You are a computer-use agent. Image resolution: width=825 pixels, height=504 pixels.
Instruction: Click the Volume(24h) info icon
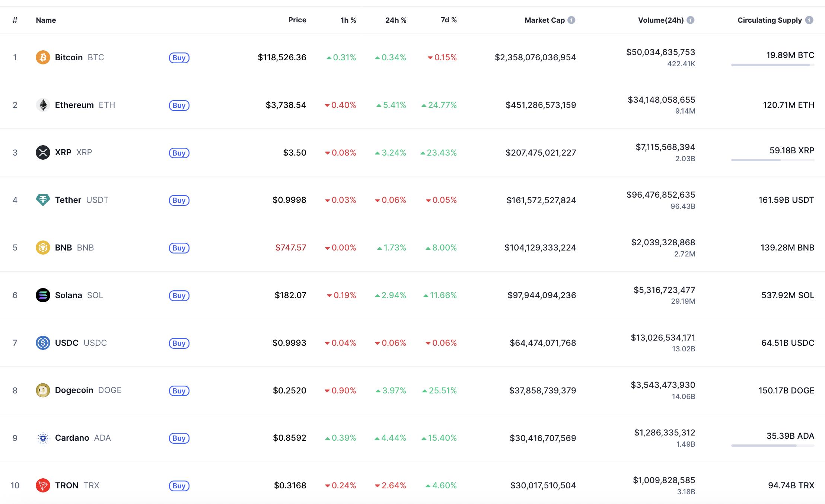point(691,20)
